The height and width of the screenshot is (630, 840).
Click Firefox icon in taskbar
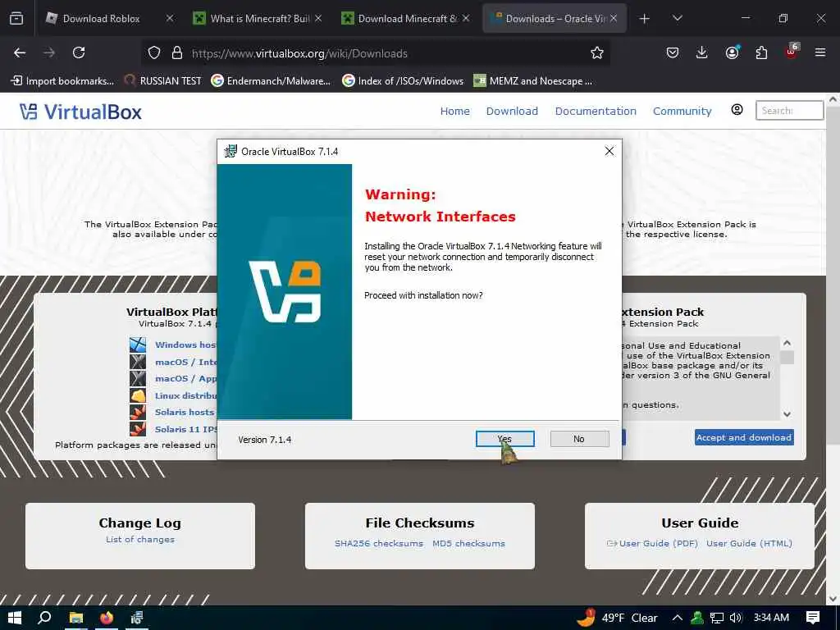pos(107,618)
